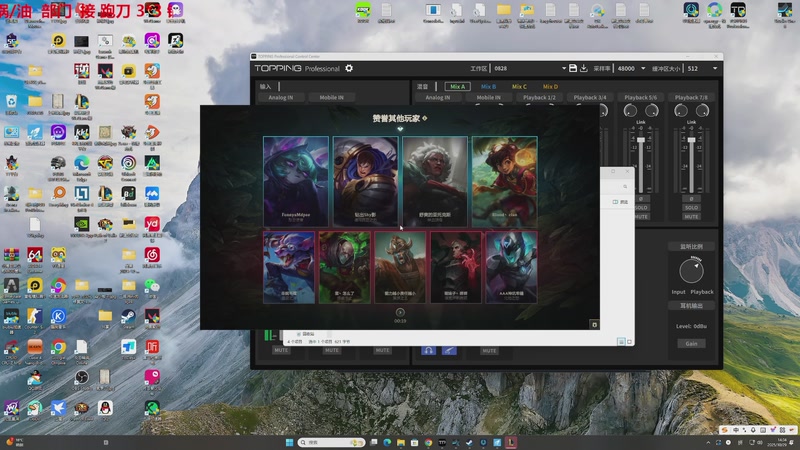
Task: Switch file window to details view icon
Action: click(x=621, y=341)
